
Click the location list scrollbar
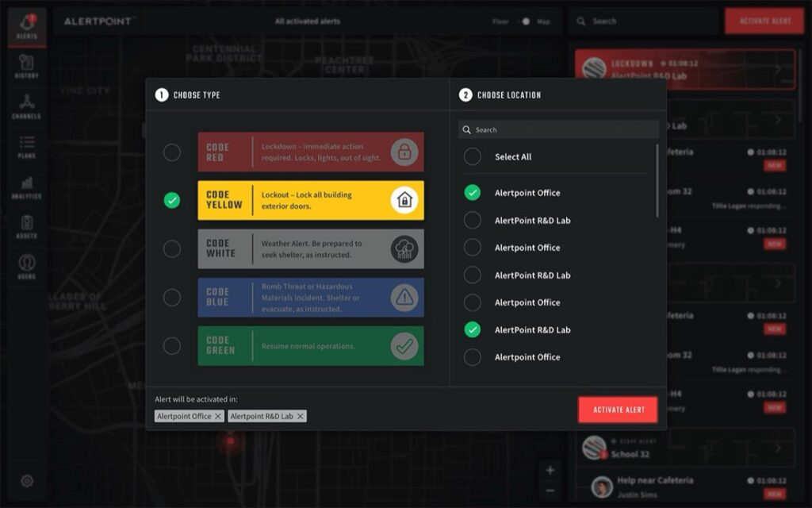pyautogui.click(x=657, y=180)
